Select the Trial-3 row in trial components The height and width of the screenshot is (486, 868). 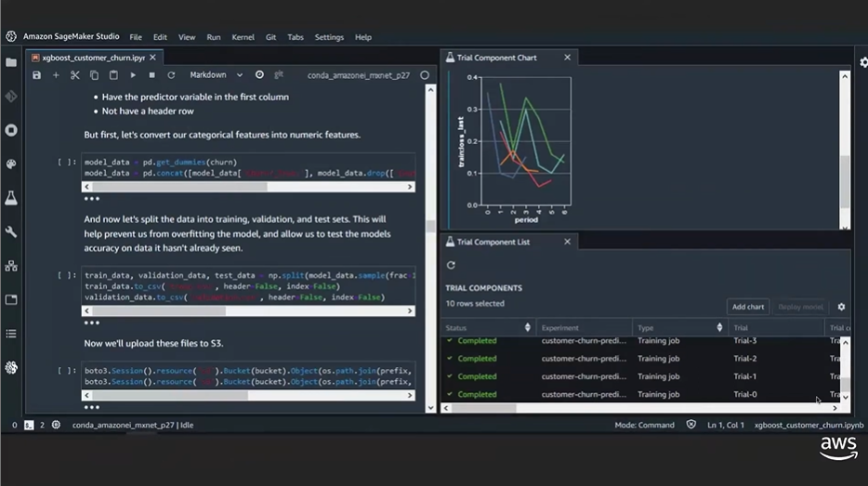click(640, 341)
